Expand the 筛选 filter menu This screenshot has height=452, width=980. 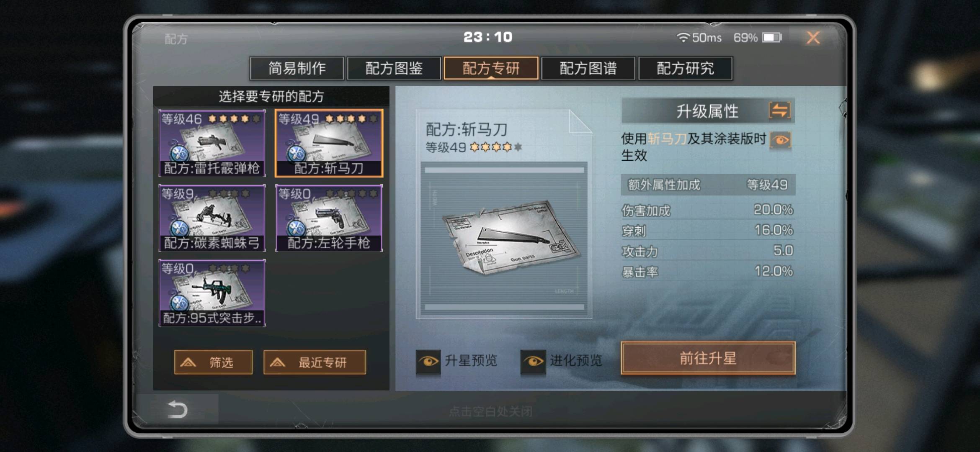pos(213,362)
